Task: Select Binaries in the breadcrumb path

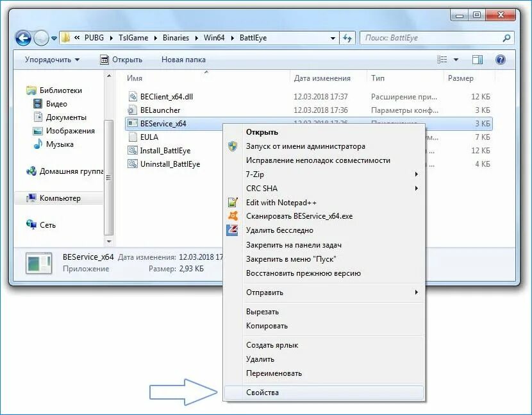Action: pos(176,38)
